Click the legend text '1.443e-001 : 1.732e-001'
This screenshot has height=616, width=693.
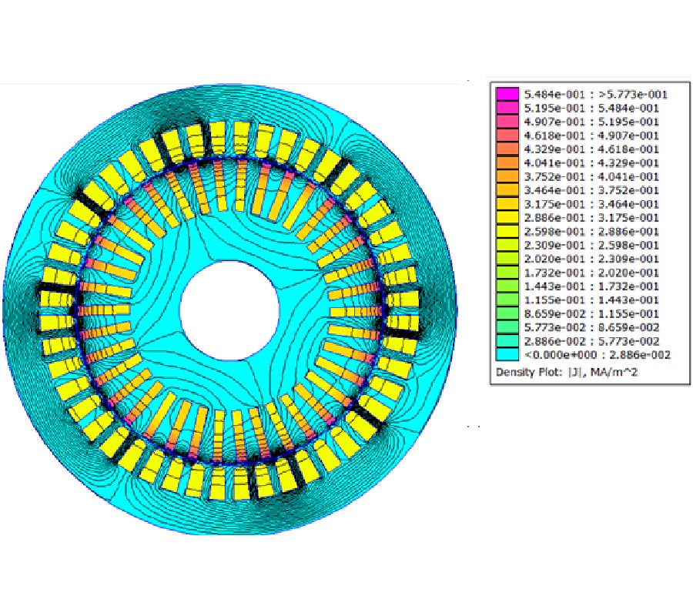pos(591,286)
